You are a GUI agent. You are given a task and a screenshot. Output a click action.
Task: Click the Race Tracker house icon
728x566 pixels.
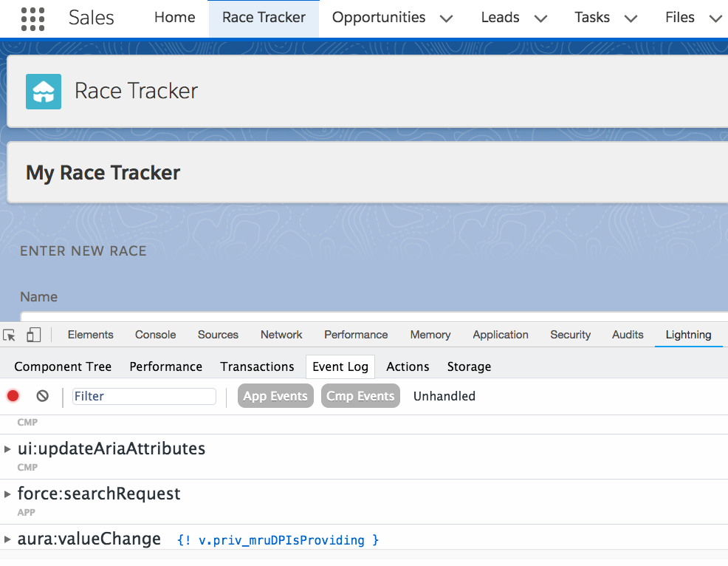[x=44, y=92]
